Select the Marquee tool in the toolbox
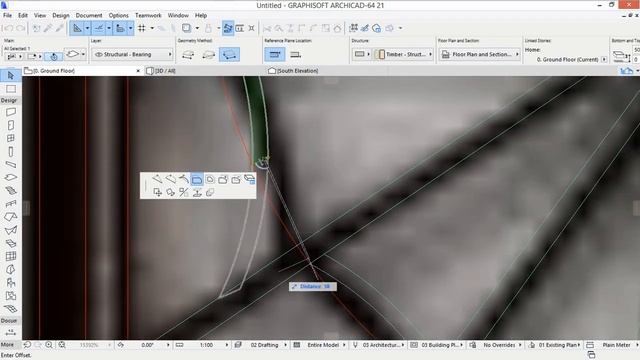640x360 pixels. (11, 89)
